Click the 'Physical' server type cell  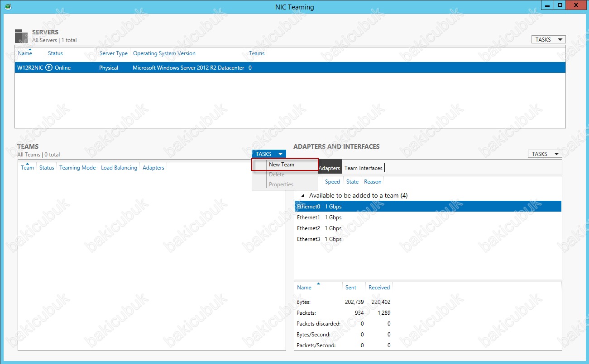point(109,68)
